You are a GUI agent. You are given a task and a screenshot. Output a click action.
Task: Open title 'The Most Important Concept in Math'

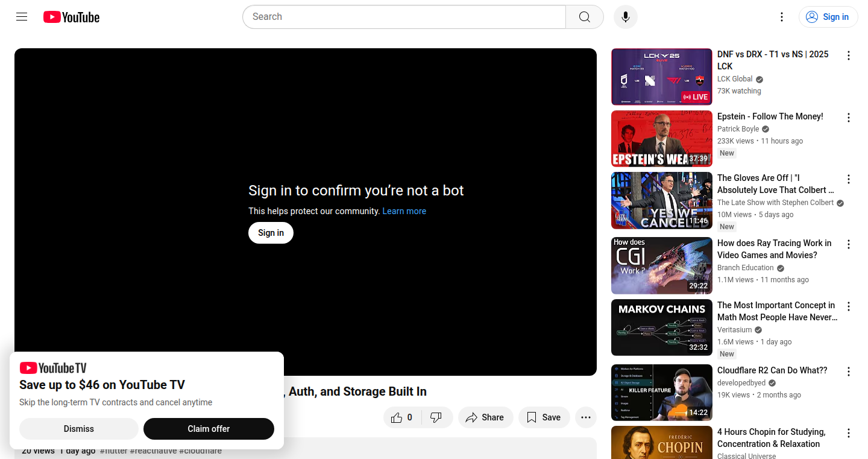[x=777, y=311]
